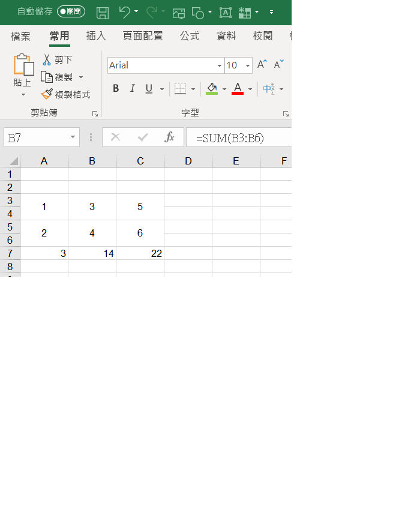
Task: Toggle the AutoSave switch
Action: tap(71, 11)
